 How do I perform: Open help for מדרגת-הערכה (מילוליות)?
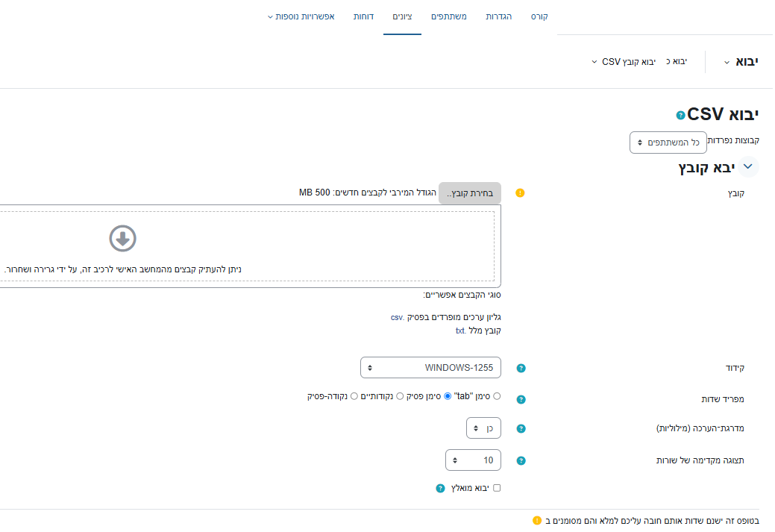[521, 428]
